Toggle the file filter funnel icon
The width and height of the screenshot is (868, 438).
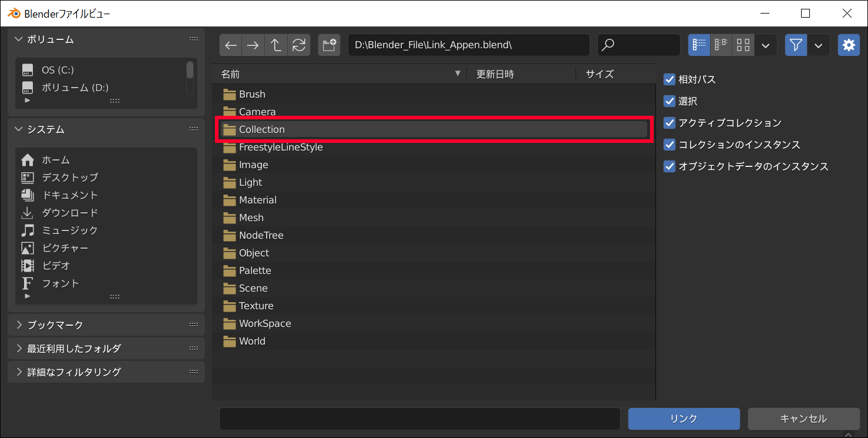(796, 45)
